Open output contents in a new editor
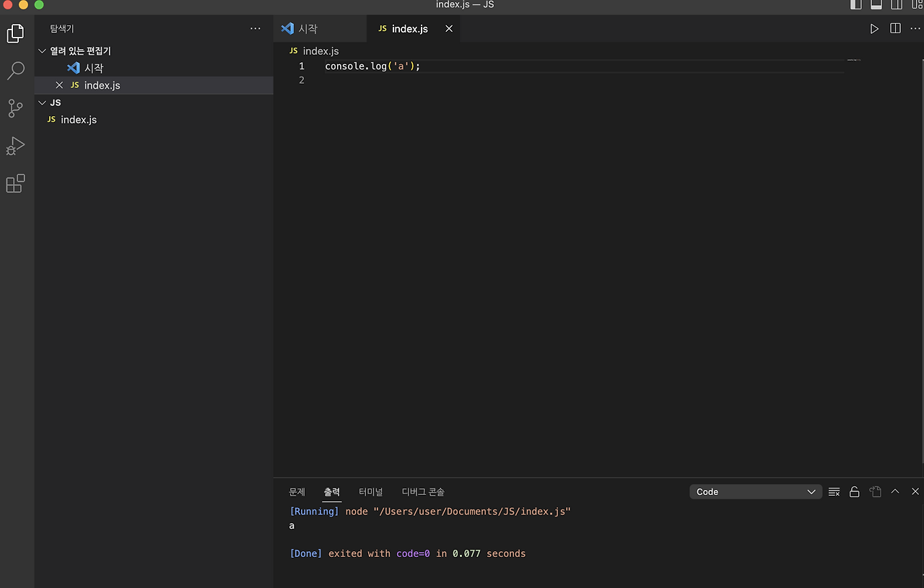This screenshot has width=924, height=588. point(875,491)
